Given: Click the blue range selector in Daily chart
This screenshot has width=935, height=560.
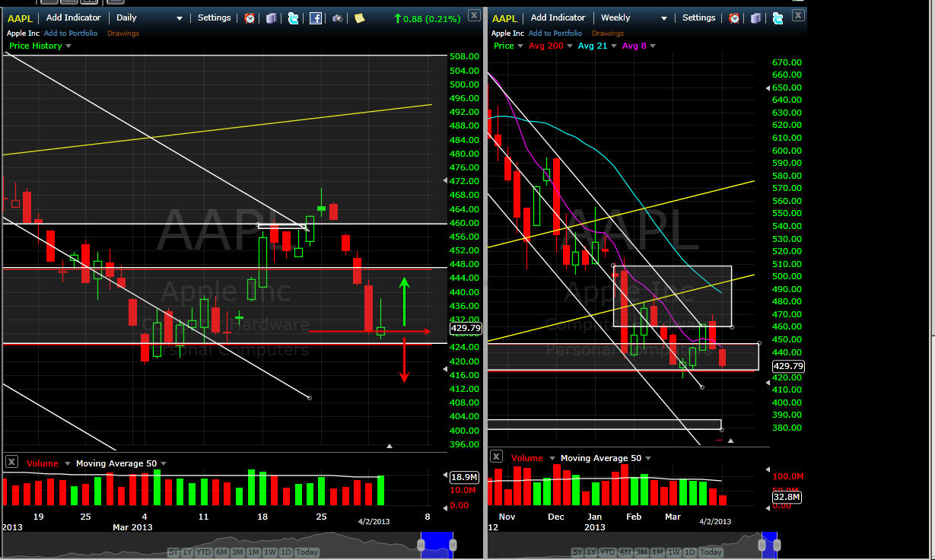Looking at the screenshot, I should point(437,546).
